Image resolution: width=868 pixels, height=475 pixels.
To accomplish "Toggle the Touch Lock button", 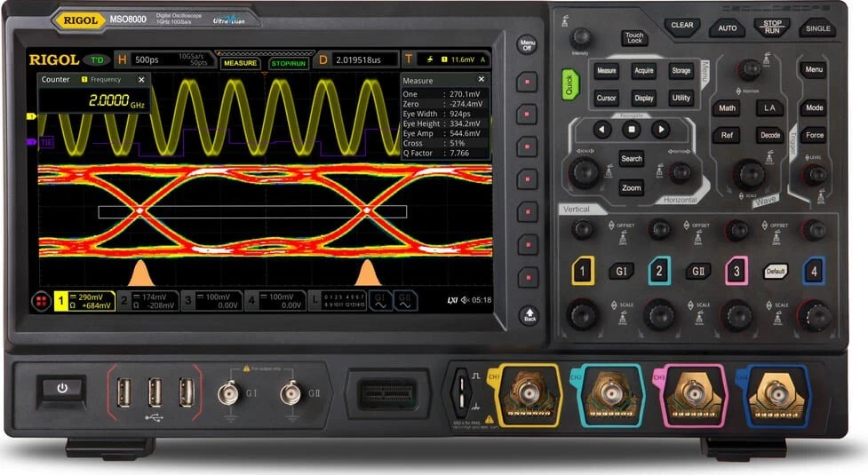I will [633, 38].
